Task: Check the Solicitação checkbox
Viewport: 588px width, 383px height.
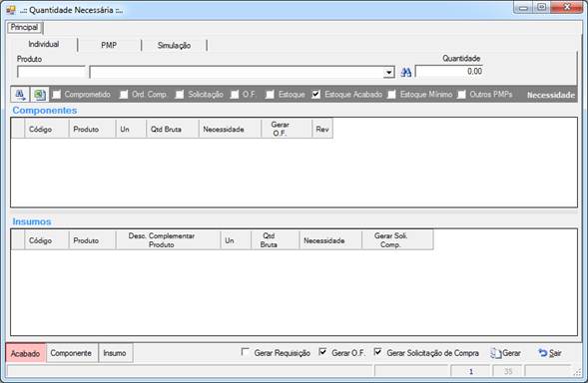Action: pyautogui.click(x=180, y=95)
